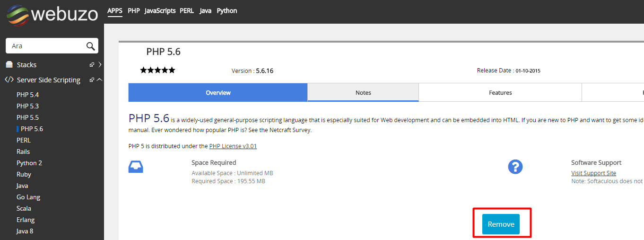Image resolution: width=644 pixels, height=240 pixels.
Task: Click the Stacks category label
Action: (26, 65)
